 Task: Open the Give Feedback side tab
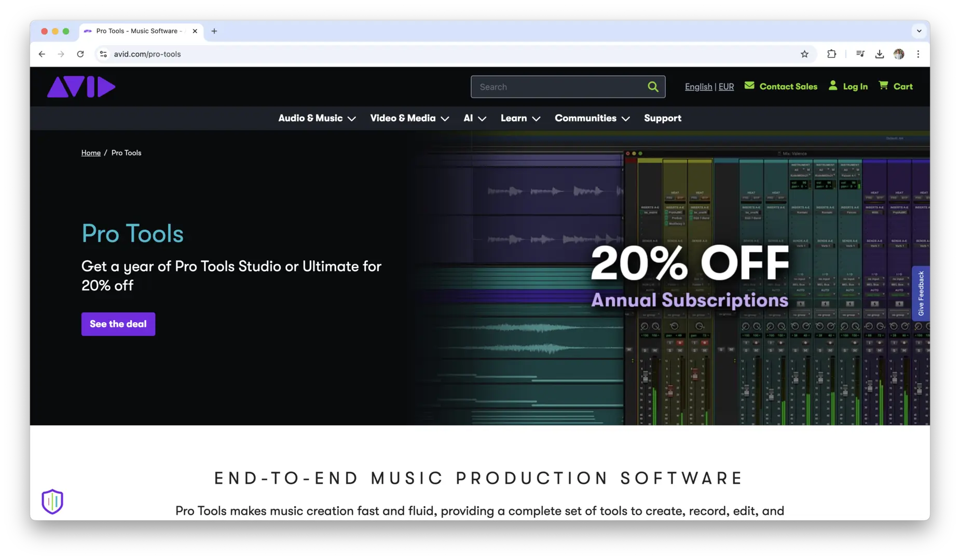point(921,293)
